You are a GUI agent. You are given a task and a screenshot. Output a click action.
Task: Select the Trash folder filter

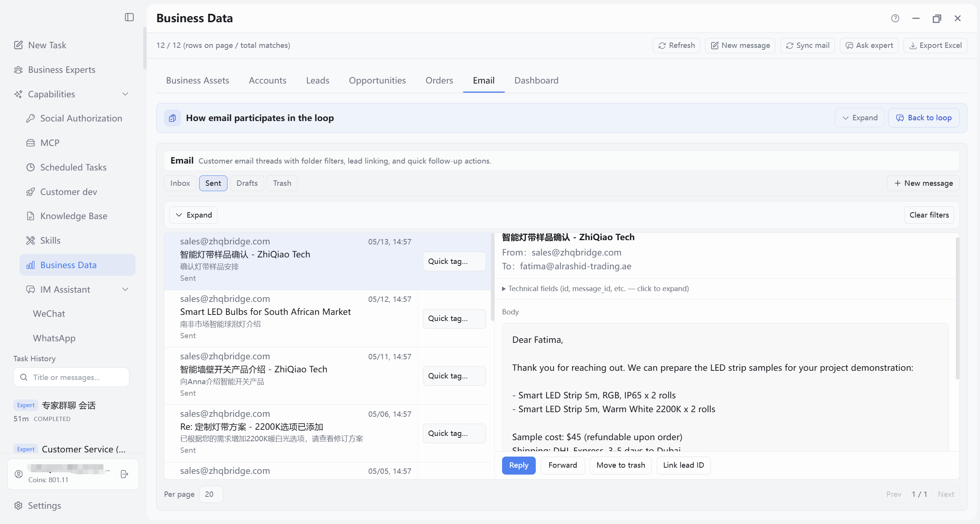click(x=282, y=183)
